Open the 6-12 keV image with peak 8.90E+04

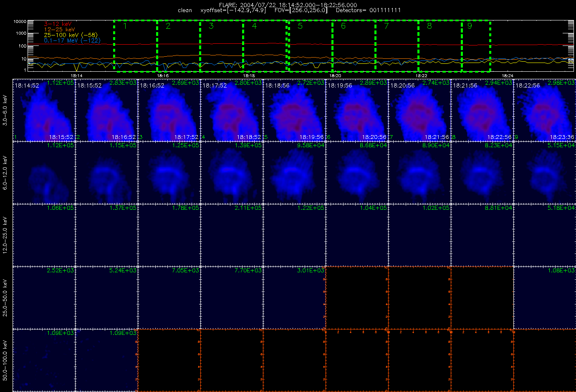419,173
